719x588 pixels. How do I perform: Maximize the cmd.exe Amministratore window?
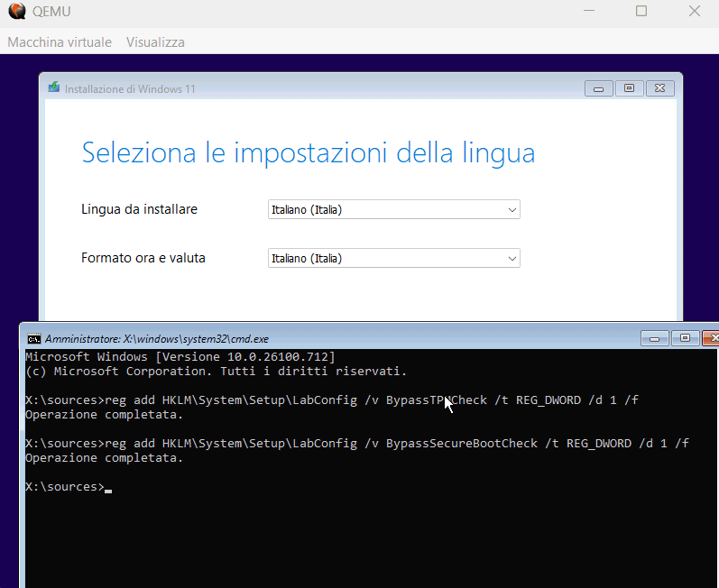tap(685, 338)
